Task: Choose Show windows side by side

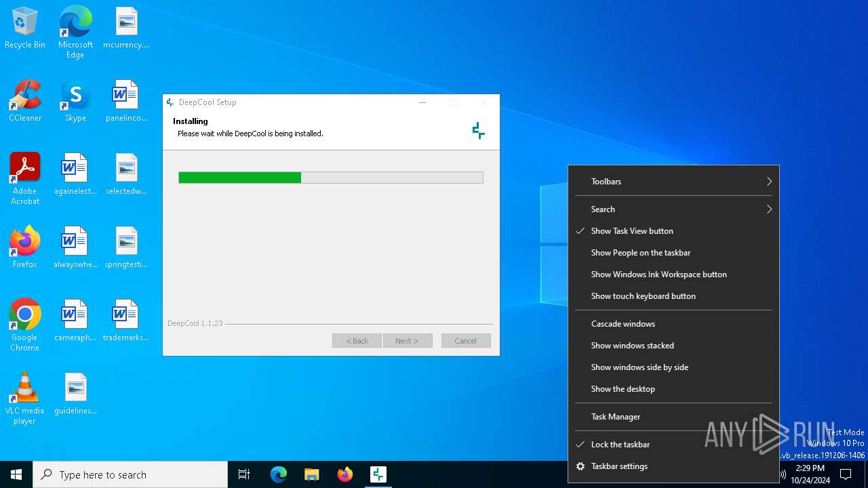Action: pyautogui.click(x=673, y=367)
